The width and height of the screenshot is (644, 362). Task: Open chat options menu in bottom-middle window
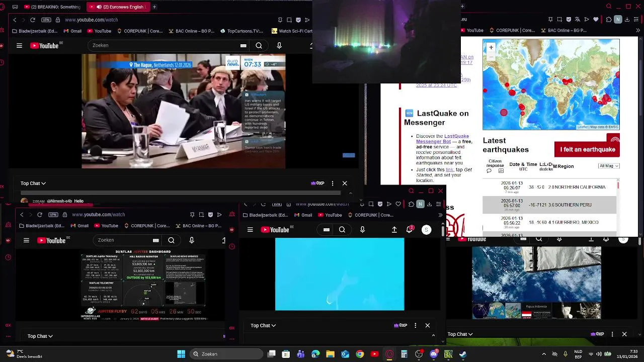click(x=415, y=325)
